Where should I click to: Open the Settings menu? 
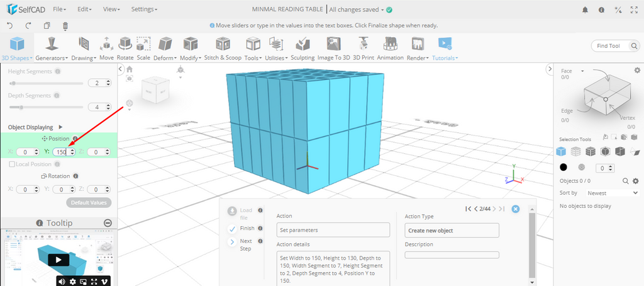click(144, 10)
